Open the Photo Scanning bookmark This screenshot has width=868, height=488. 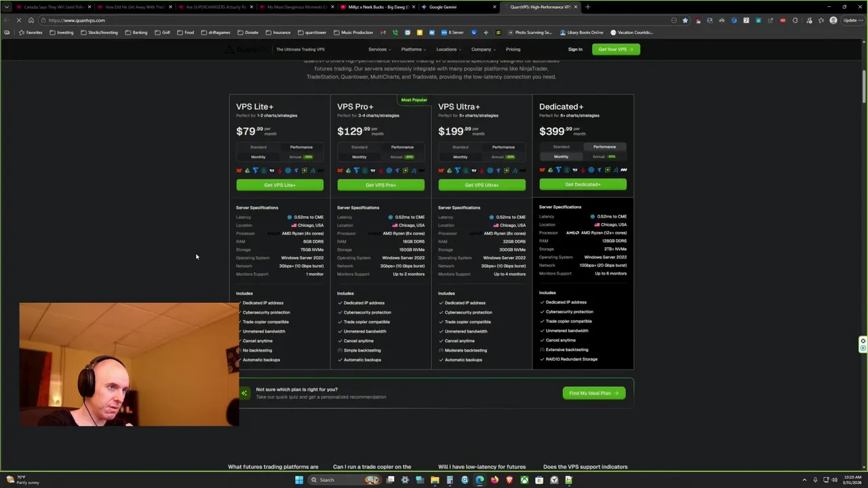(x=530, y=33)
